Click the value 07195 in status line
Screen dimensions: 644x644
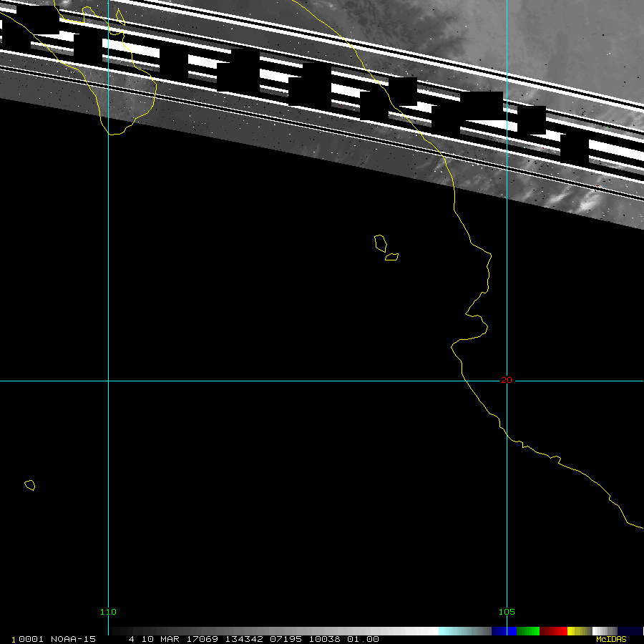pyautogui.click(x=286, y=639)
